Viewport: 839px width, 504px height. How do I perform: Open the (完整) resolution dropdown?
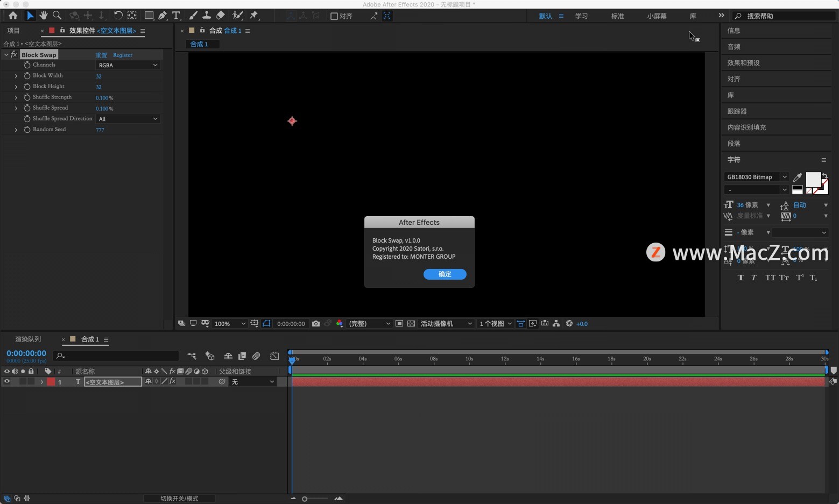click(369, 323)
